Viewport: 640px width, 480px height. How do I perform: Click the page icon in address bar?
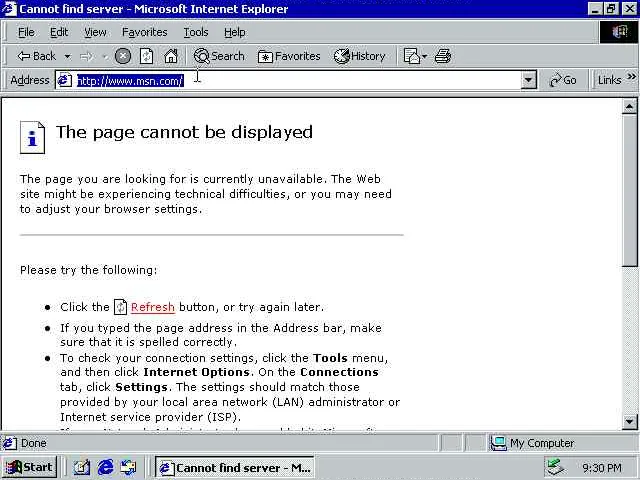[64, 80]
